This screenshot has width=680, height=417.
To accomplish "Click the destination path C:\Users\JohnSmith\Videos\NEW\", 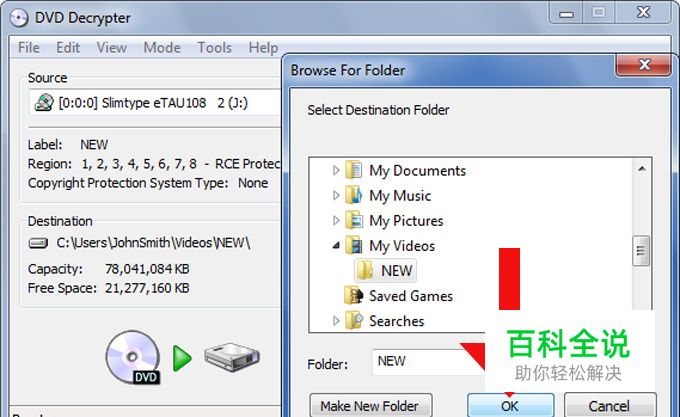I will (153, 242).
